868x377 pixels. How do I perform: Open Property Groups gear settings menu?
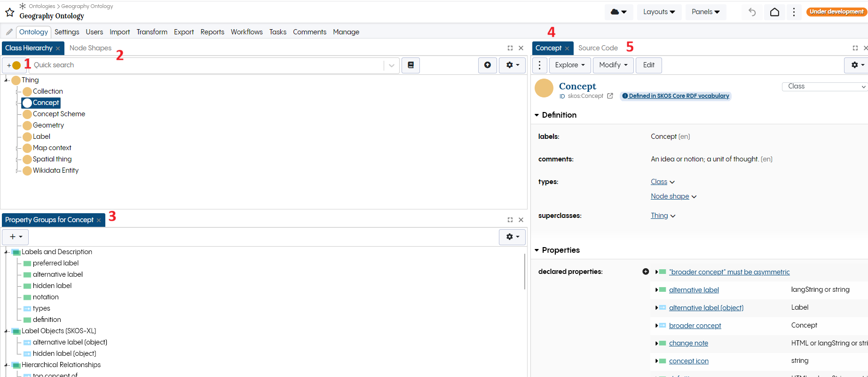pos(513,237)
